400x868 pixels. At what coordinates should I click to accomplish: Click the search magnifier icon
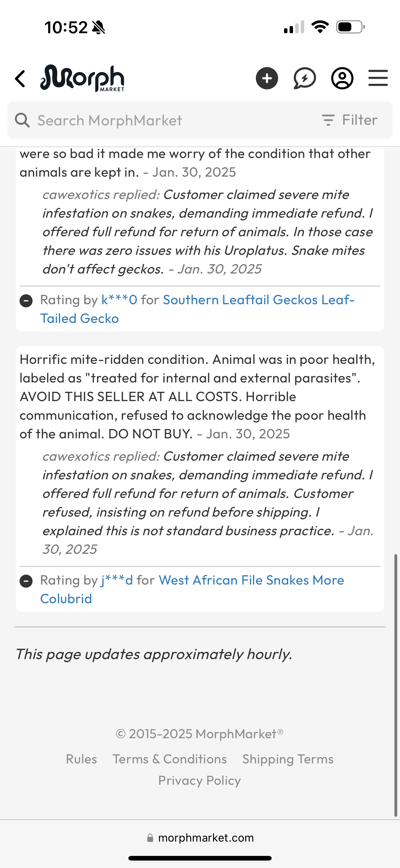pos(22,120)
